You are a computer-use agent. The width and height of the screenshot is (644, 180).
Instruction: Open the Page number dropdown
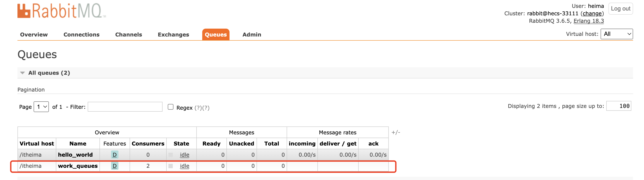pyautogui.click(x=41, y=107)
